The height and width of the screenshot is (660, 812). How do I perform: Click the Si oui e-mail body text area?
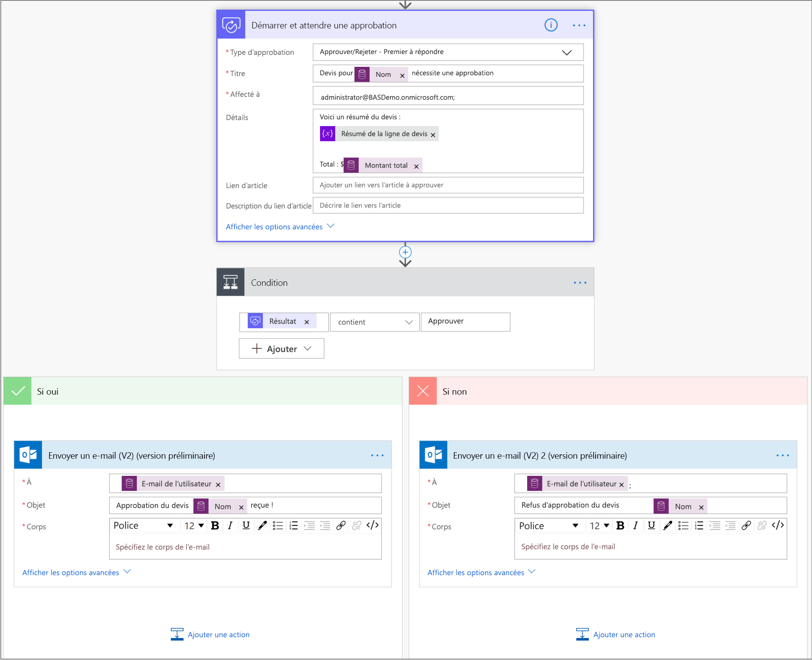tap(245, 547)
